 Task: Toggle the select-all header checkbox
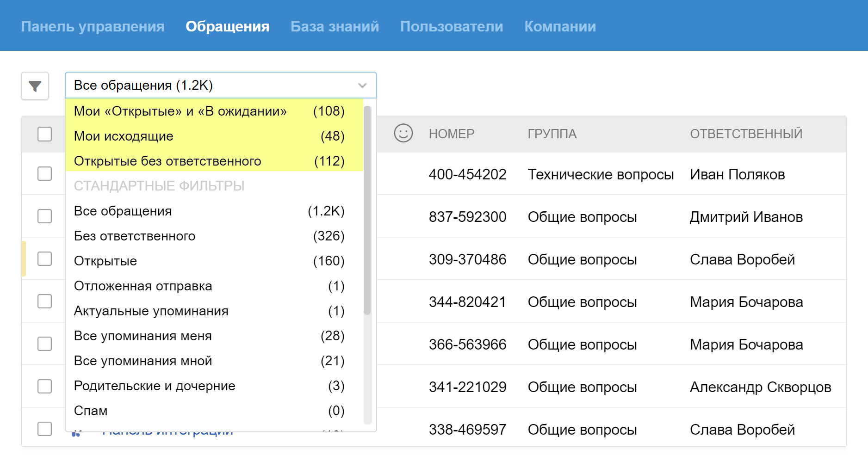44,134
